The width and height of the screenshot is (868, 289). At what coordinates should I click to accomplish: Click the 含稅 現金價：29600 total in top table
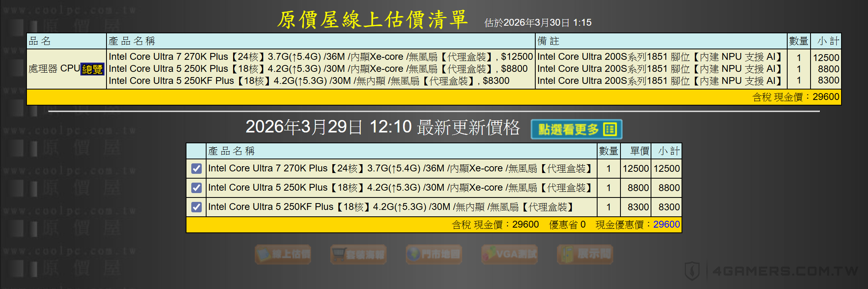click(796, 97)
